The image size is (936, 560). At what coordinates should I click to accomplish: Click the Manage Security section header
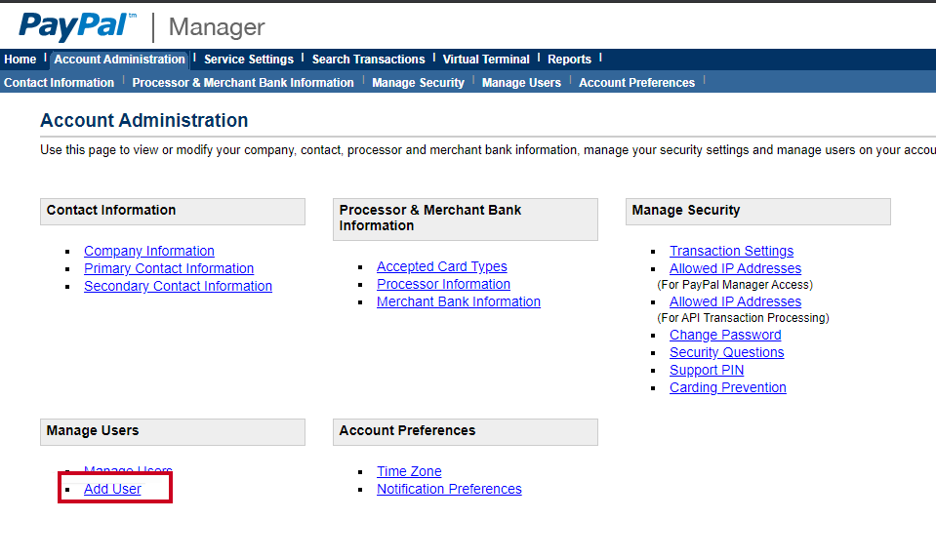tap(758, 211)
